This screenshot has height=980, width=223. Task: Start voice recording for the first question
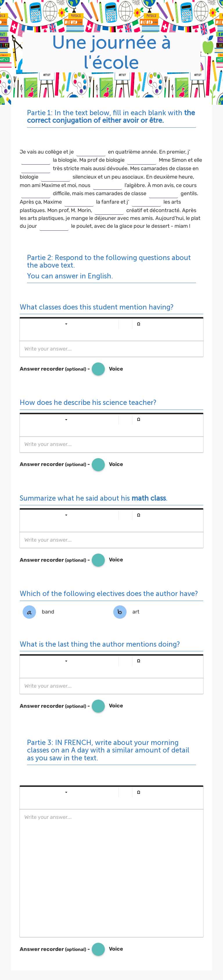tap(98, 369)
